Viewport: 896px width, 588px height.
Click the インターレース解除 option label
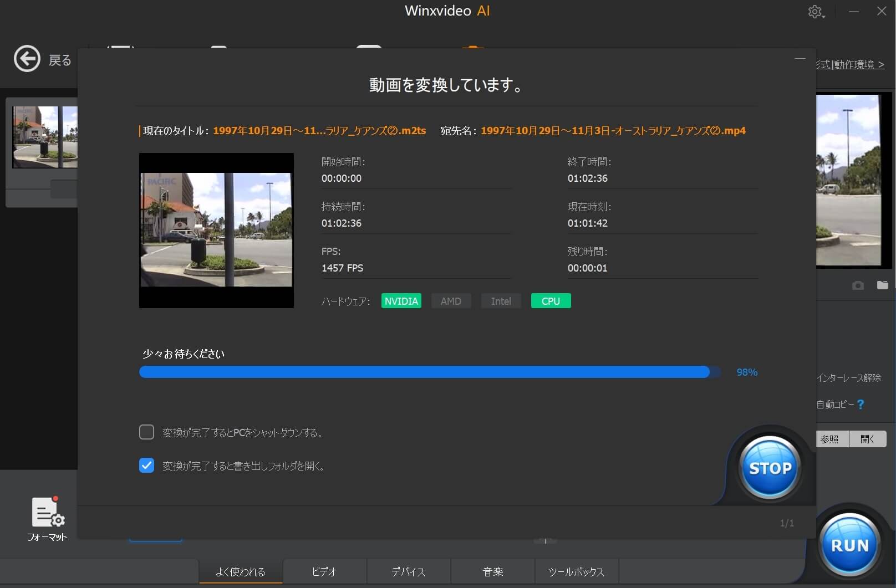click(848, 378)
